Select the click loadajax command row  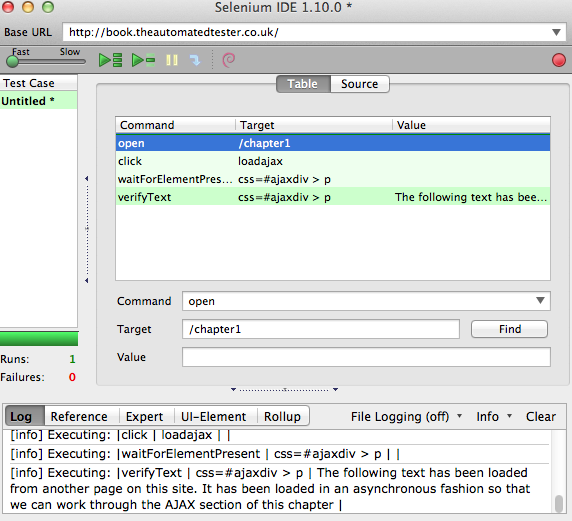click(333, 161)
